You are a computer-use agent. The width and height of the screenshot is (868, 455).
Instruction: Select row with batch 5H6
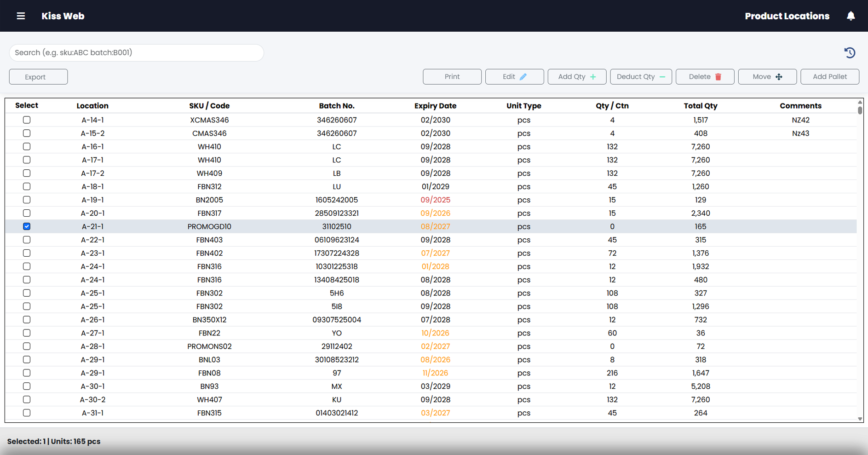(27, 293)
